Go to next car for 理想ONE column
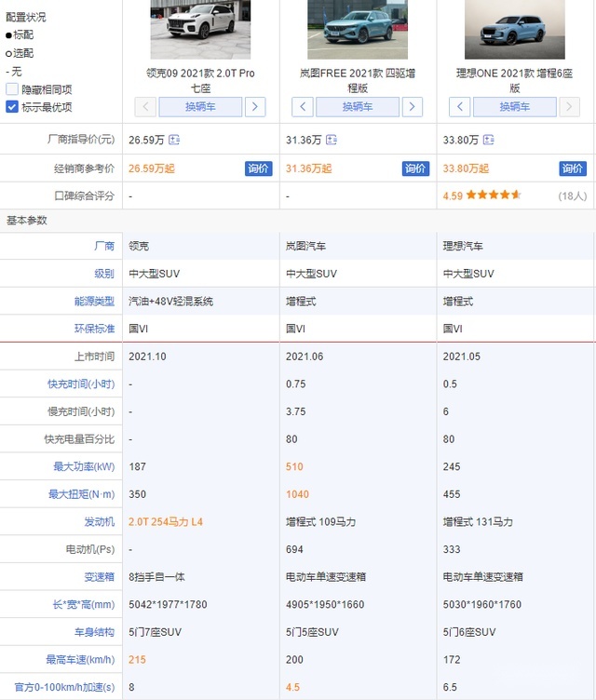The image size is (596, 700). coord(570,107)
